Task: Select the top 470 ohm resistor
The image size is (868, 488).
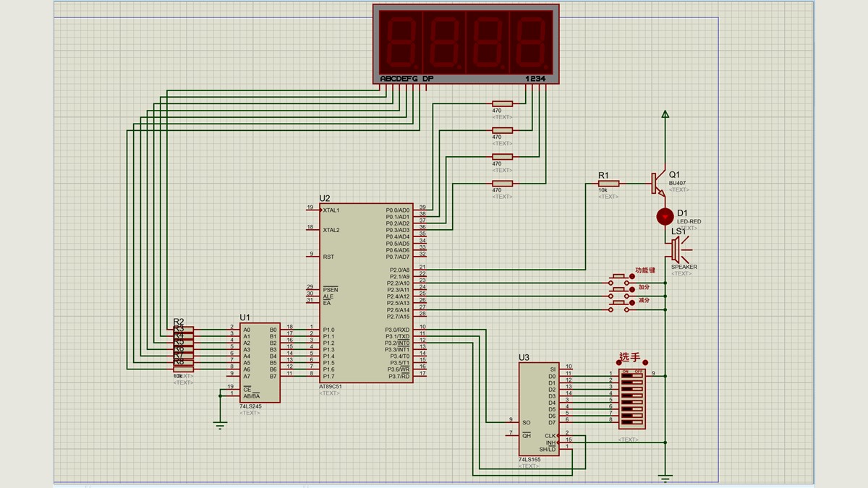Action: tap(502, 104)
